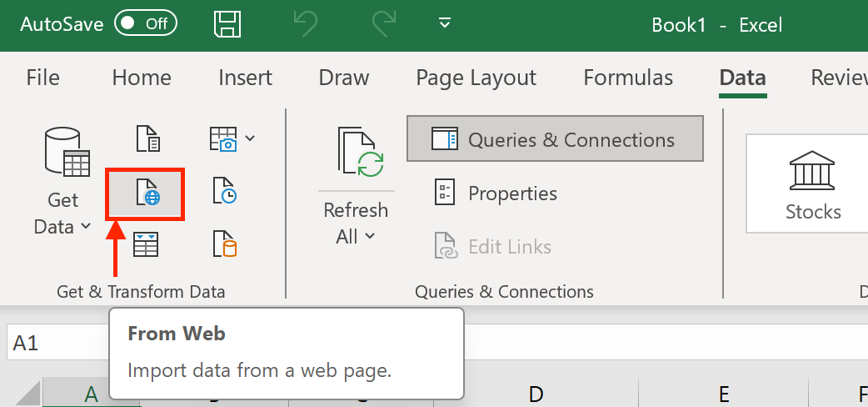Click the Undo arrow icon
868x407 pixels.
click(306, 24)
